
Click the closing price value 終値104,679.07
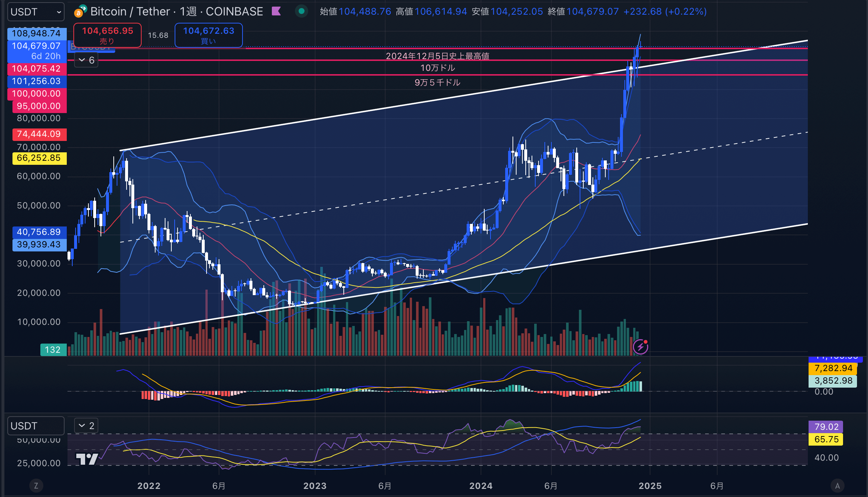coord(583,12)
